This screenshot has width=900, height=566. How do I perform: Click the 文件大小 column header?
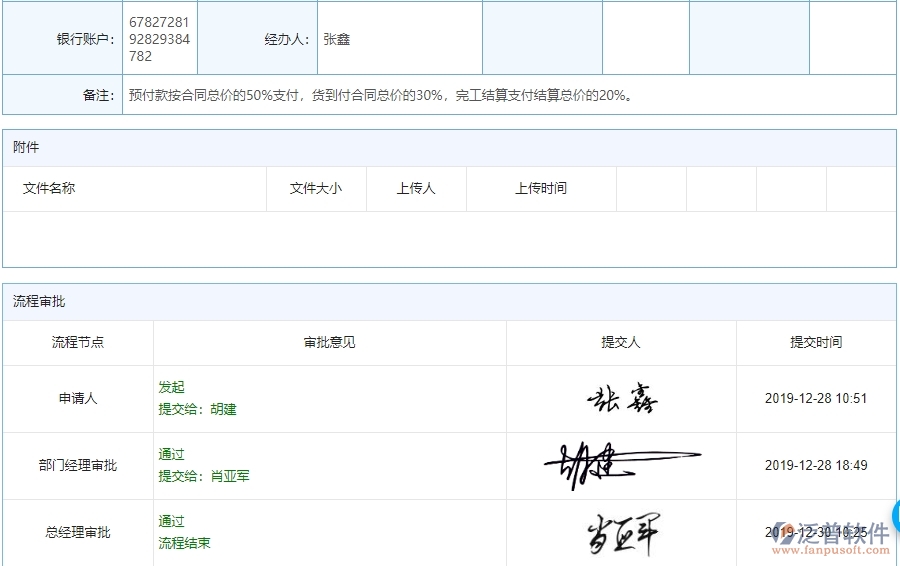coord(316,188)
